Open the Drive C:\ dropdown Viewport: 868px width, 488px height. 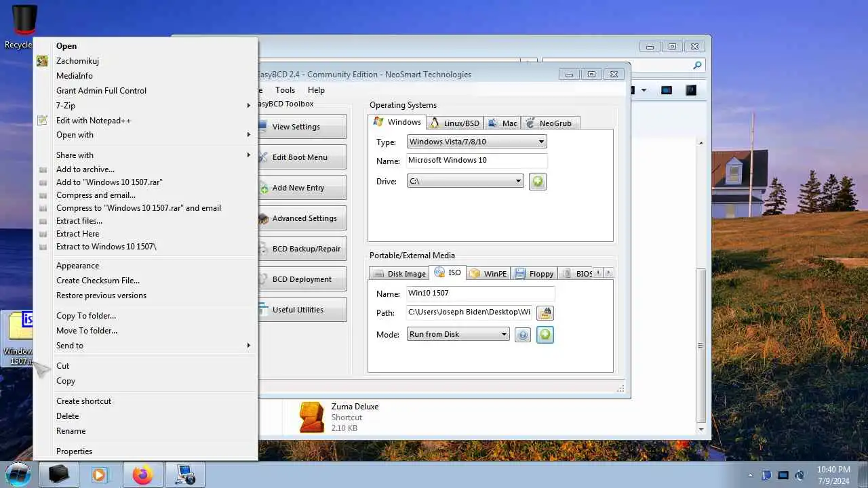465,181
